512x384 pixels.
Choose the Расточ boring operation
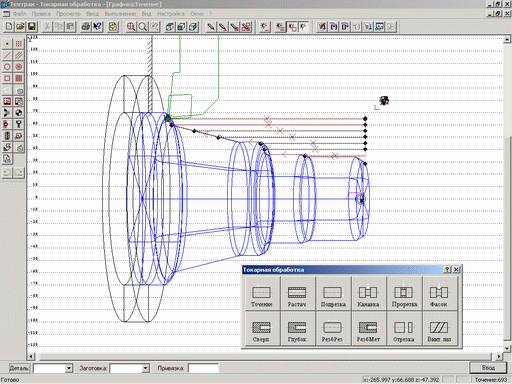click(x=297, y=293)
